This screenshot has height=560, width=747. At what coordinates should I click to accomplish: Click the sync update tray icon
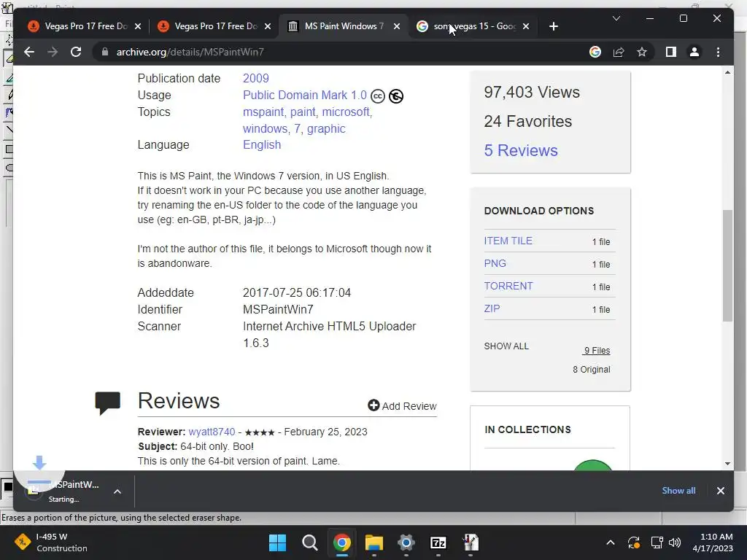[x=634, y=542]
